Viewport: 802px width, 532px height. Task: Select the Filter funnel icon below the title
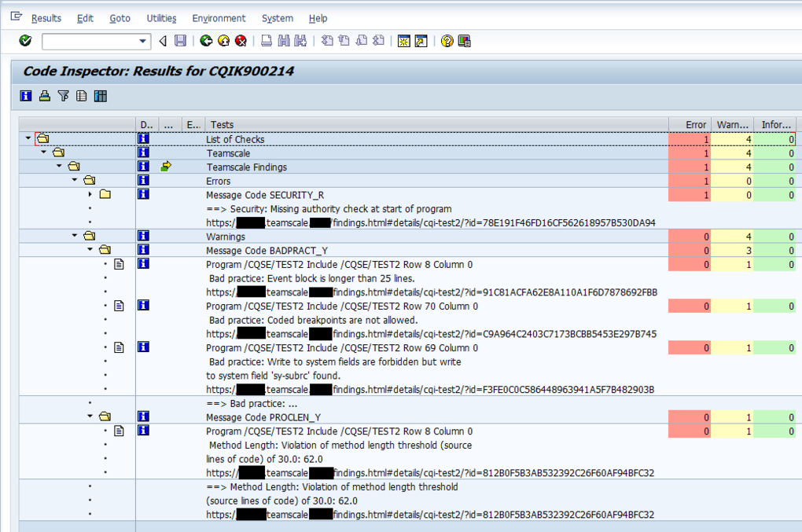(x=63, y=96)
